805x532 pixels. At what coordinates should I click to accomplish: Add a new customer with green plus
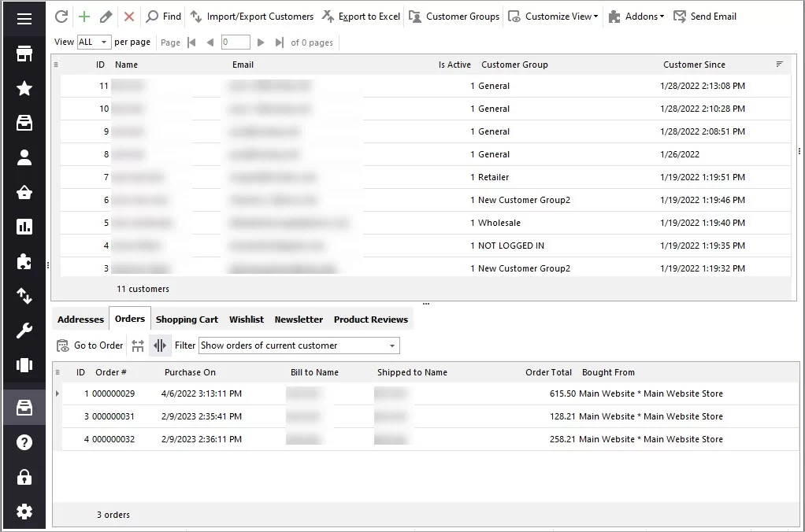click(x=84, y=17)
